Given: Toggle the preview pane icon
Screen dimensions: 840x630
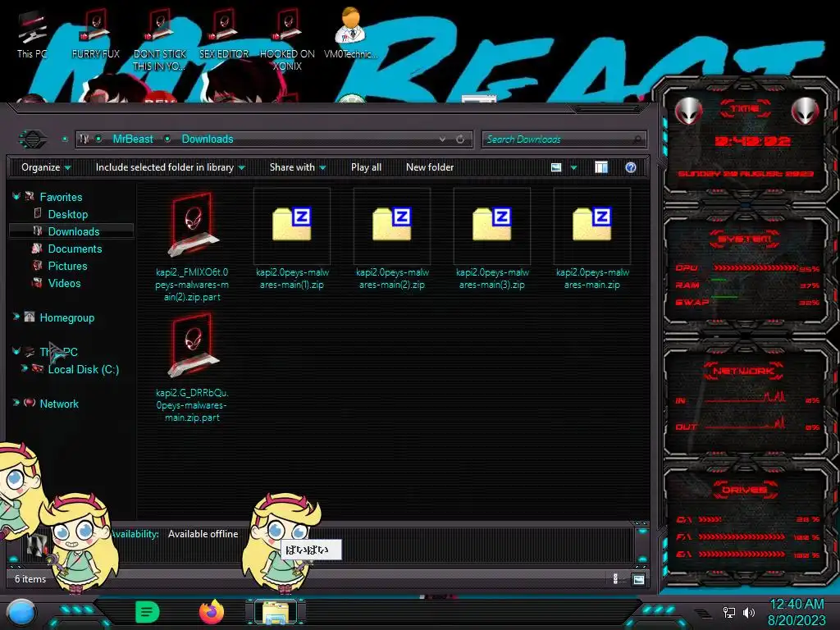Looking at the screenshot, I should click(601, 167).
